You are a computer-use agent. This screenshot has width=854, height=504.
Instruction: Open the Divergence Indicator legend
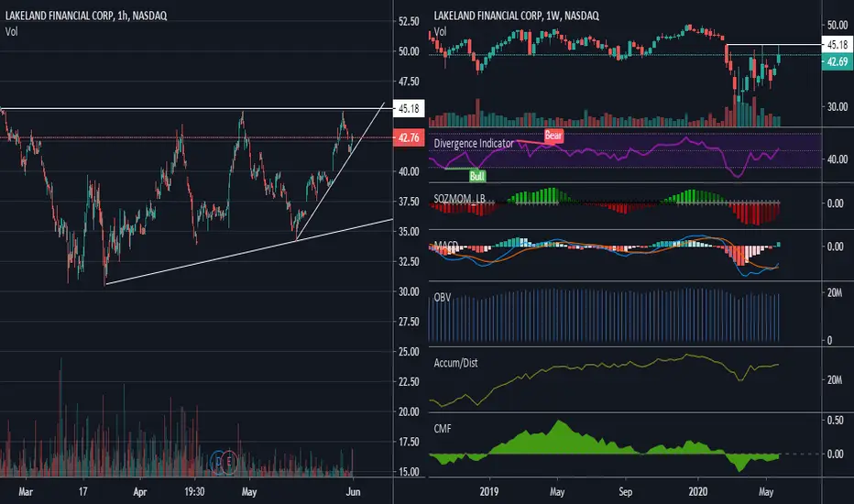pos(474,143)
